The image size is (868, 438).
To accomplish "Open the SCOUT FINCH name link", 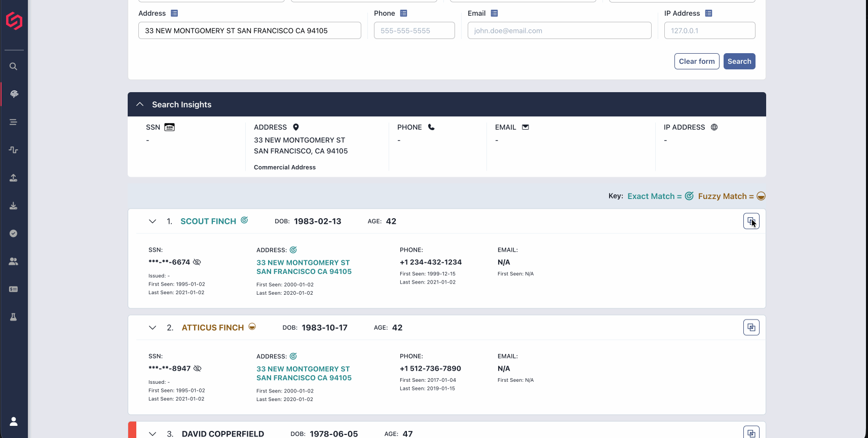I will point(208,221).
